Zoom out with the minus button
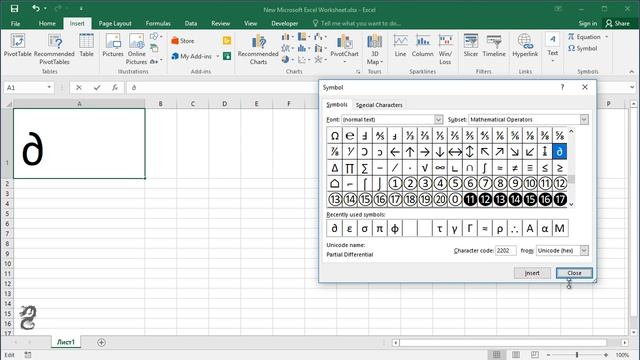Image resolution: width=640 pixels, height=360 pixels. point(548,355)
